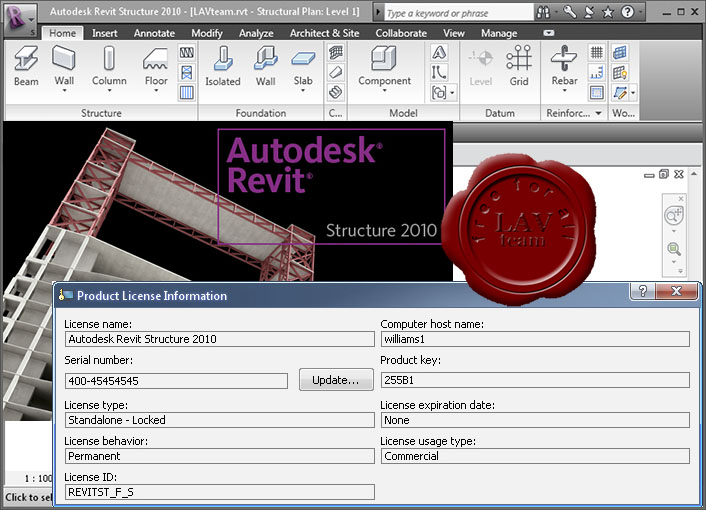Select the Wall foundation tool
This screenshot has height=510, width=706.
coord(266,66)
